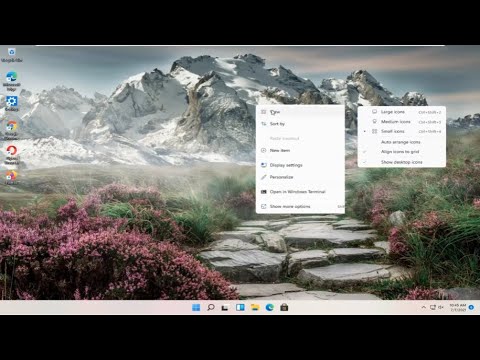The width and height of the screenshot is (480, 360).
Task: Click the volume speaker tray icon
Action: click(441, 307)
